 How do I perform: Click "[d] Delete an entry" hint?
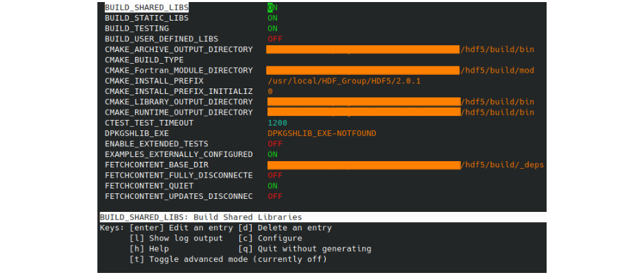point(285,228)
